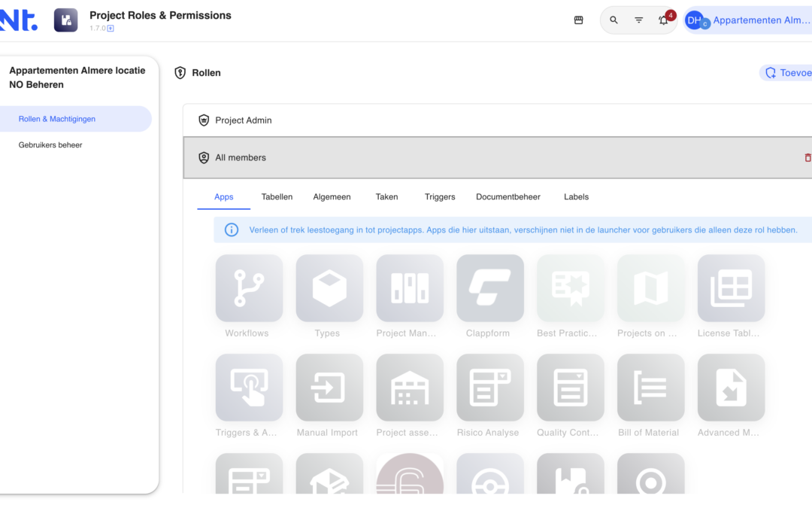Viewport: 812px width, 508px height.
Task: Click the version update icon next to 1.7.0
Action: point(111,29)
